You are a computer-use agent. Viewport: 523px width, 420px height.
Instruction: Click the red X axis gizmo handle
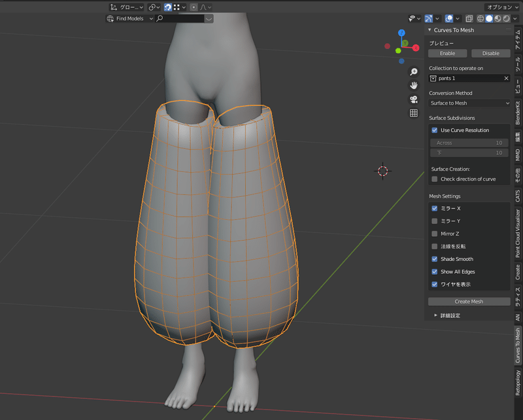tap(415, 47)
